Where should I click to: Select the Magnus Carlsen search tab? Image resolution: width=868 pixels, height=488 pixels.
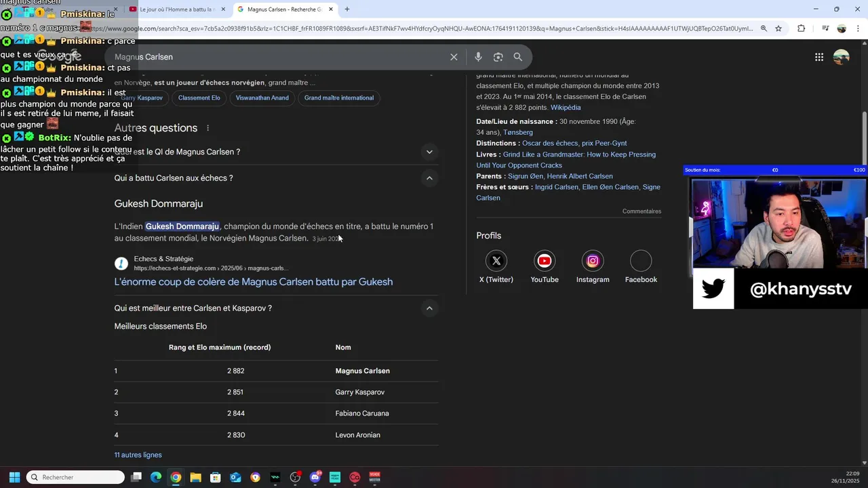click(x=285, y=9)
